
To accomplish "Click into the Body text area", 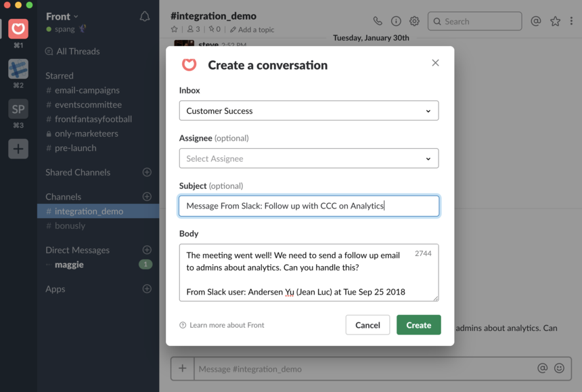I will coord(309,272).
